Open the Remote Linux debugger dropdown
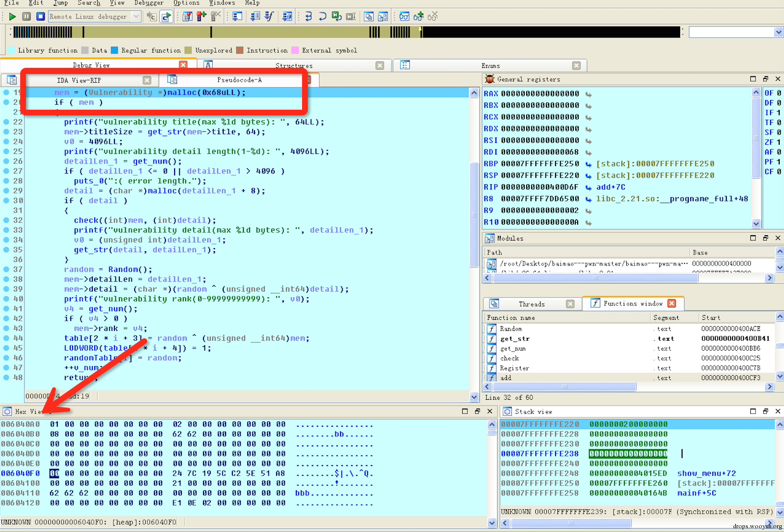The width and height of the screenshot is (784, 532). (136, 17)
